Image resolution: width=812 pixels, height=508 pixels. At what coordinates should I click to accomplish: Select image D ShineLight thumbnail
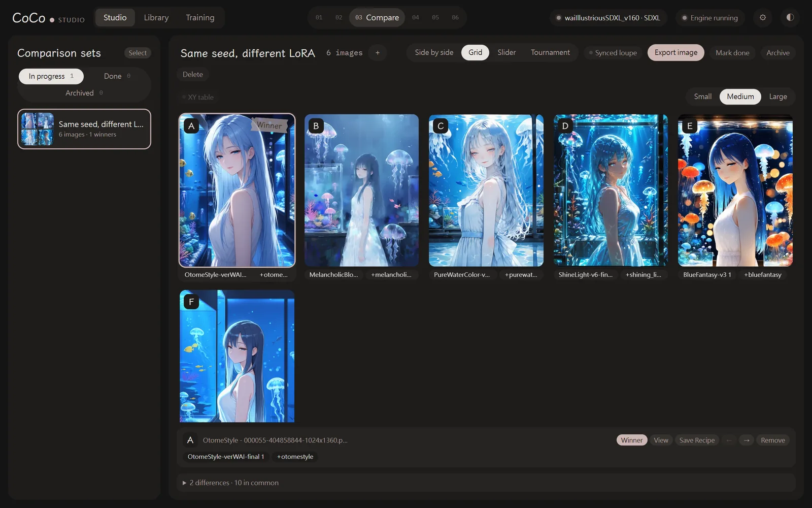click(611, 190)
